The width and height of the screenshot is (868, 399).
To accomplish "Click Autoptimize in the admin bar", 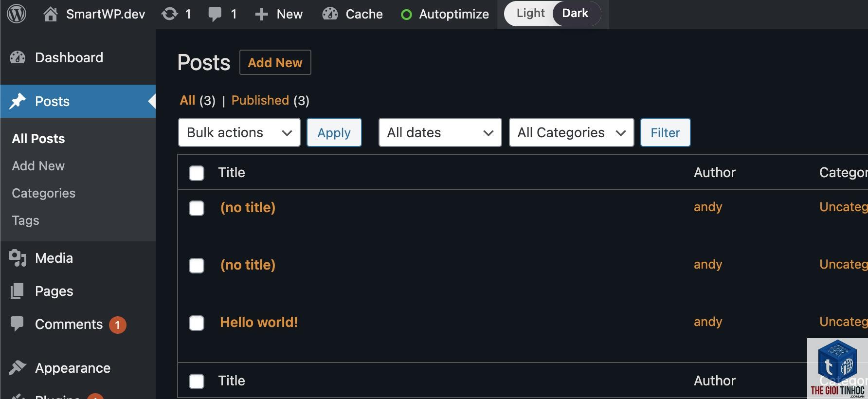I will pyautogui.click(x=454, y=14).
